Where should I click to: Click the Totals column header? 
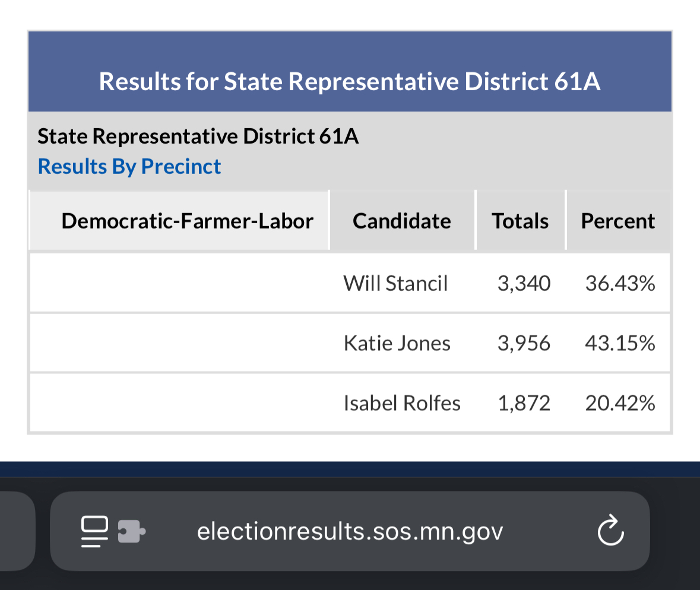520,221
